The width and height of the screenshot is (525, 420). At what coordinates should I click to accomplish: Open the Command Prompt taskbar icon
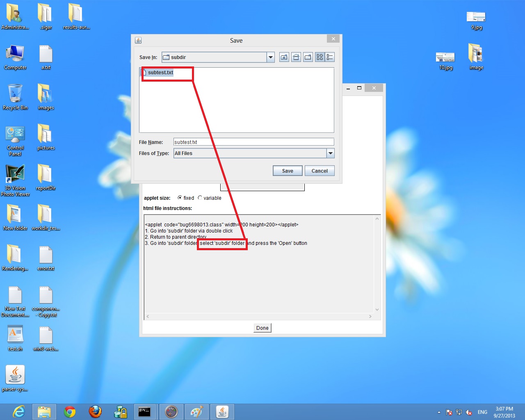[144, 412]
